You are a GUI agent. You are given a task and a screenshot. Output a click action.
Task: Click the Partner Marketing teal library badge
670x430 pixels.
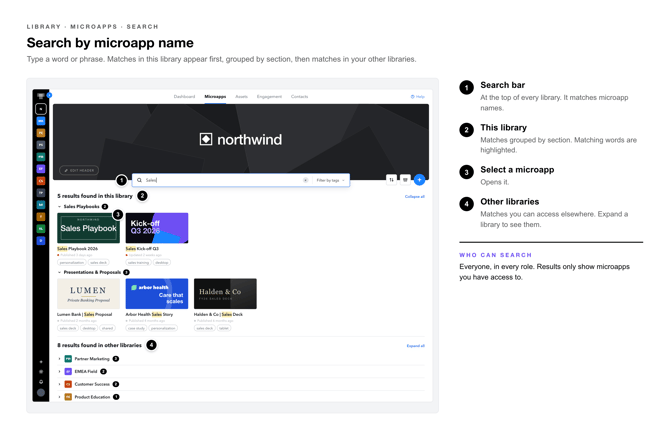click(68, 359)
